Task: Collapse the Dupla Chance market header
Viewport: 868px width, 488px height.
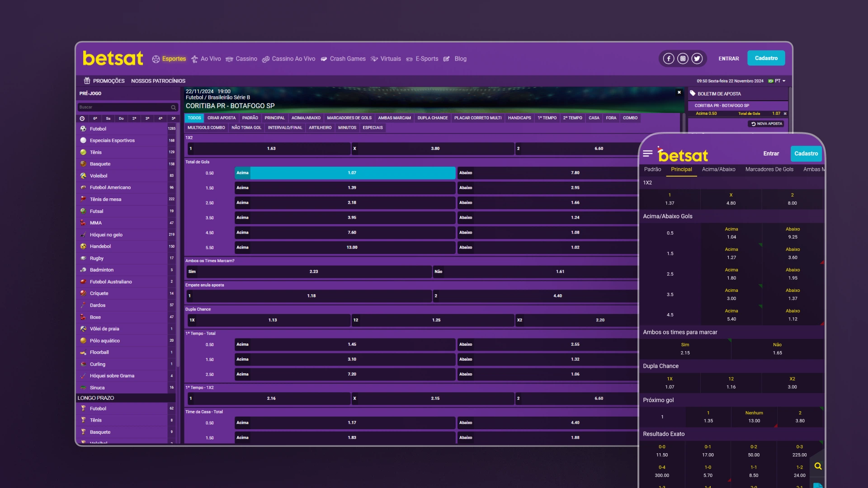Action: coord(411,310)
